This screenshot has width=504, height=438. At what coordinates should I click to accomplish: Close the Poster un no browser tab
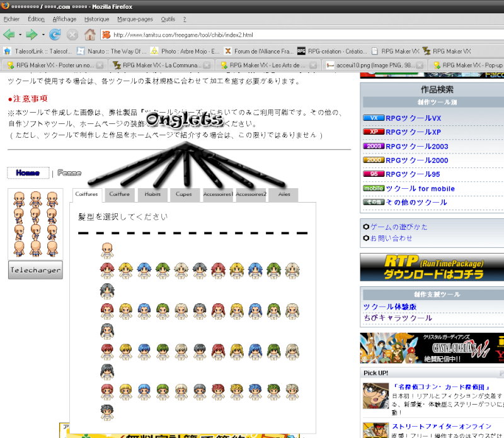click(x=100, y=65)
